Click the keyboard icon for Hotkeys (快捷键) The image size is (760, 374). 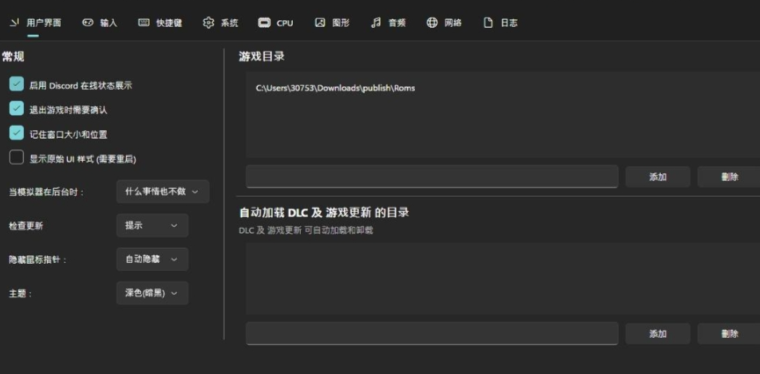tap(144, 22)
